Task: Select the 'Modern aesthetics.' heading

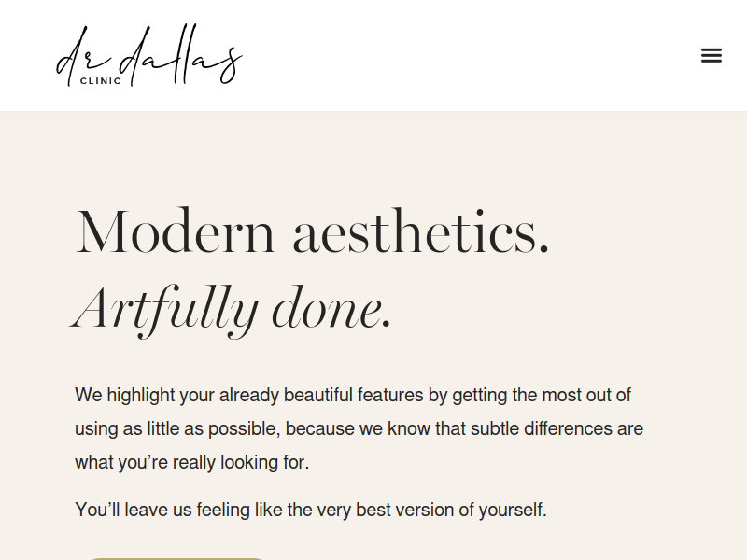Action: point(313,232)
